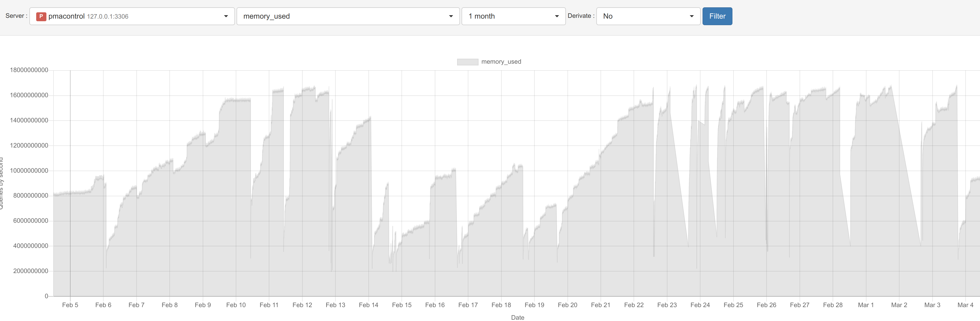980x321 pixels.
Task: Click the Date axis title
Action: 517,318
